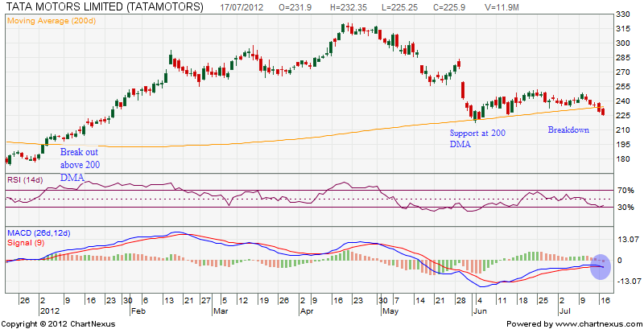Viewport: 644px width, 329px height.
Task: Click the 240 price axis label
Action: tap(623, 101)
